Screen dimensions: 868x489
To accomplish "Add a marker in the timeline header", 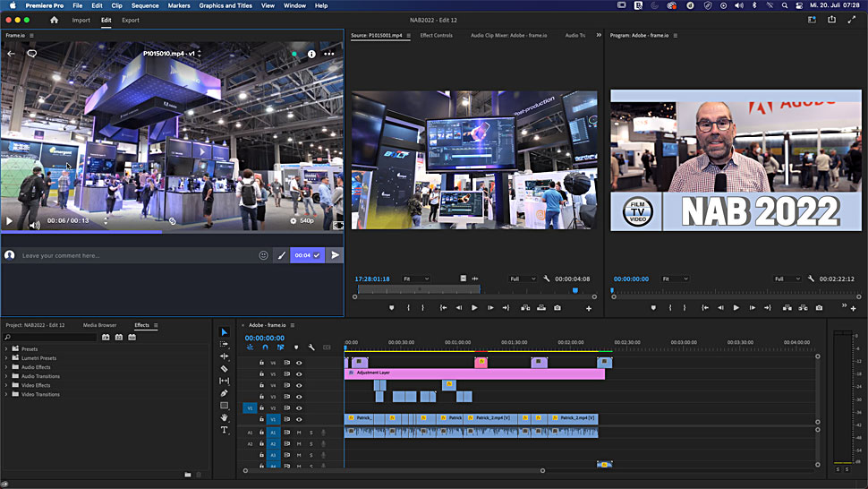I will click(x=296, y=347).
